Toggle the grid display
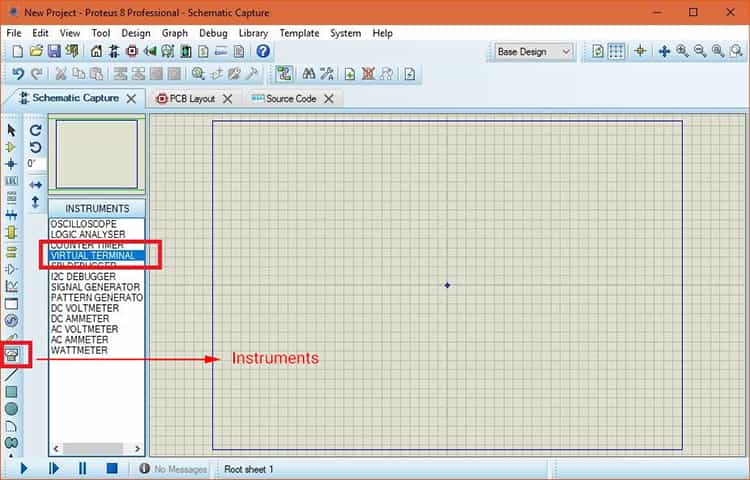750x480 pixels. coord(616,51)
